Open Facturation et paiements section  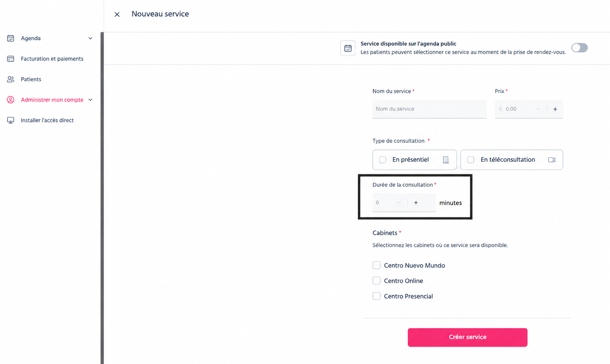[x=52, y=59]
